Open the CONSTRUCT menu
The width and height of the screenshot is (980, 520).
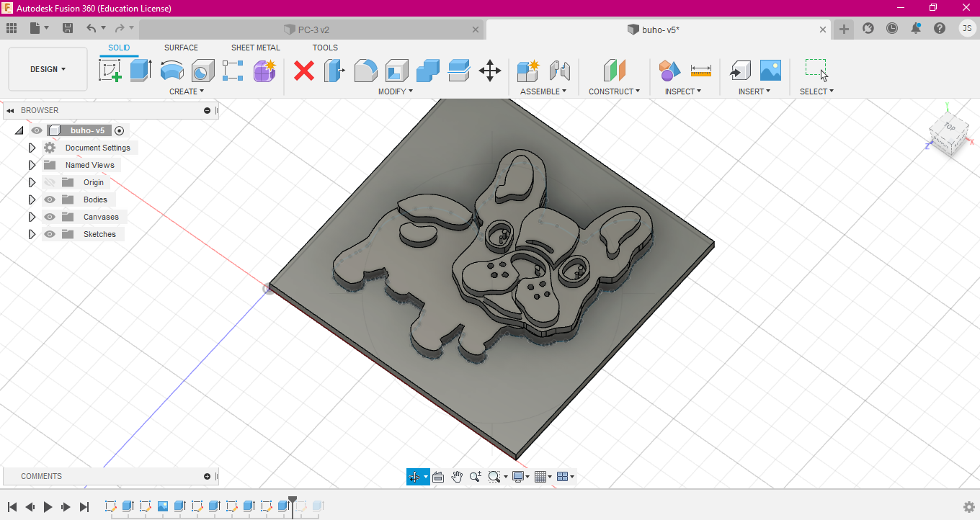[x=614, y=91]
